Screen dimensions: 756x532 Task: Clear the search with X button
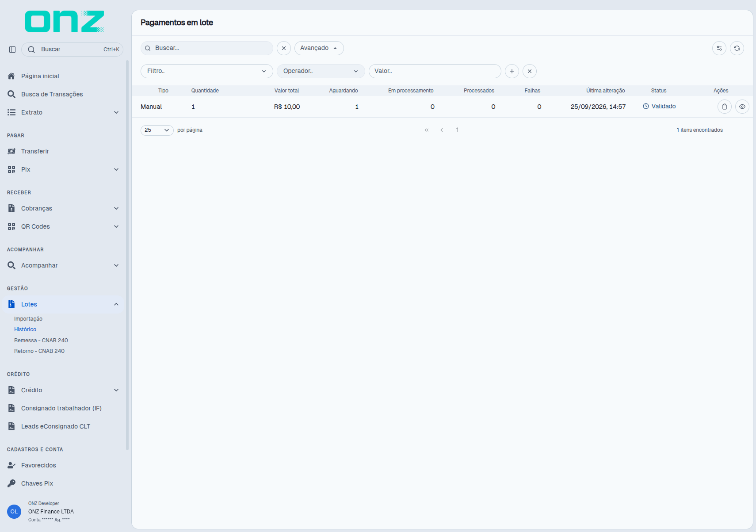pos(284,48)
